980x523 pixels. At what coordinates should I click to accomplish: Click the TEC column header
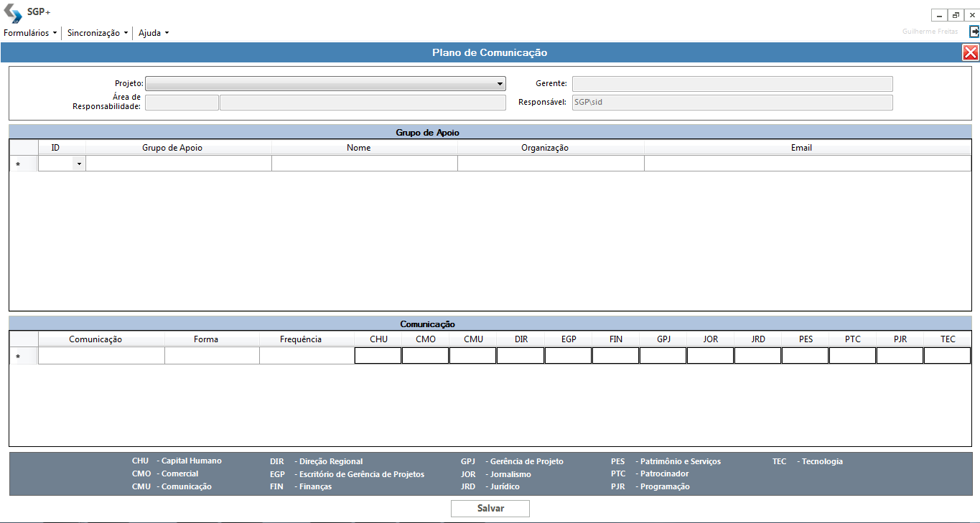948,339
